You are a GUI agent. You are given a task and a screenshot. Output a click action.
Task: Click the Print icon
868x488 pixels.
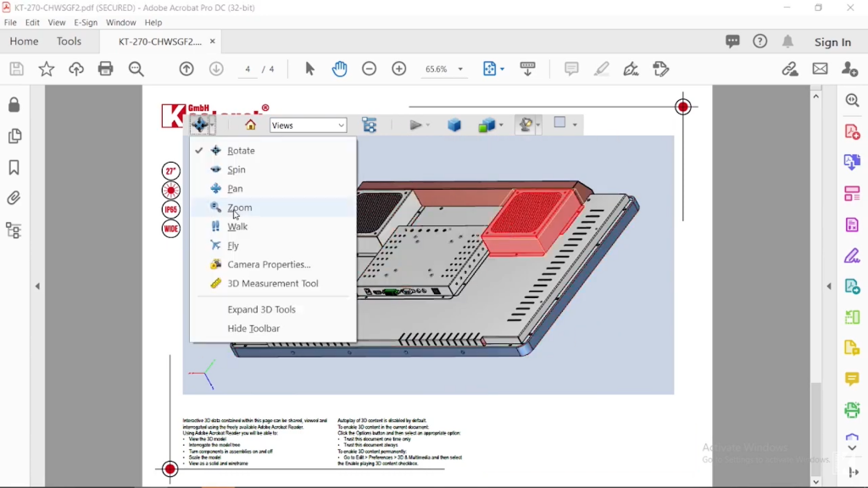[x=105, y=69]
